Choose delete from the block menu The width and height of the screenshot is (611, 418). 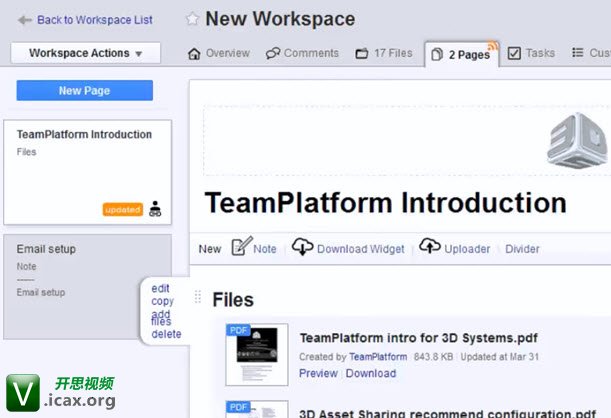166,334
